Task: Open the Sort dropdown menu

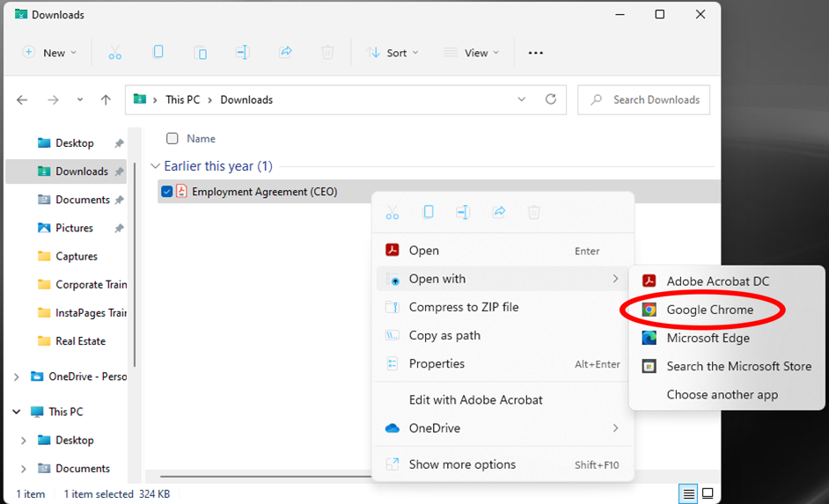Action: tap(392, 52)
